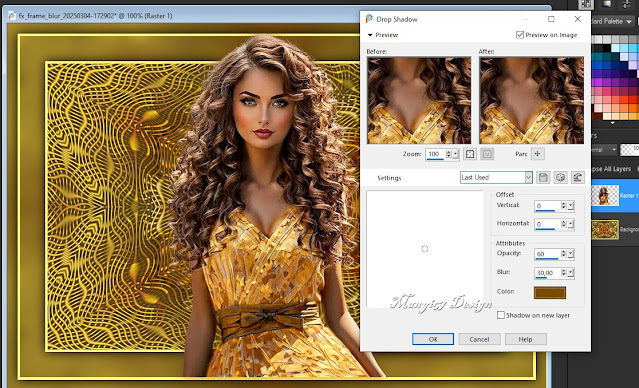
Task: Collapse the Preview section triangle
Action: (x=370, y=35)
